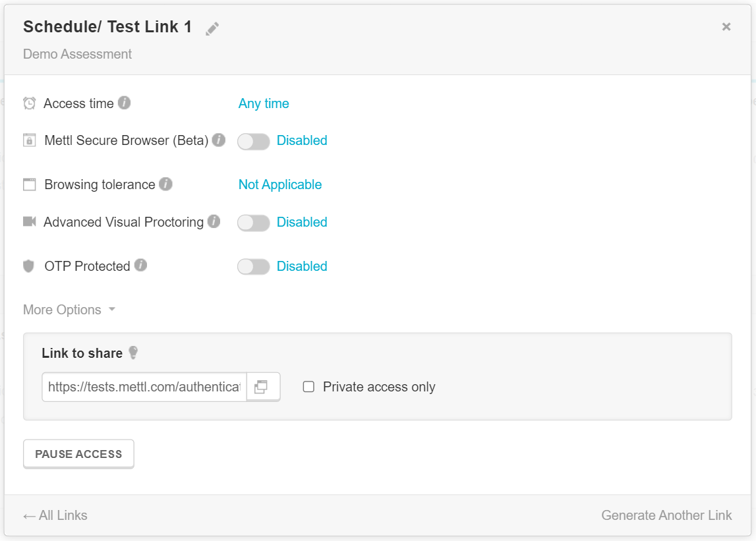Click the share link URL field
The width and height of the screenshot is (756, 541).
pyautogui.click(x=144, y=387)
